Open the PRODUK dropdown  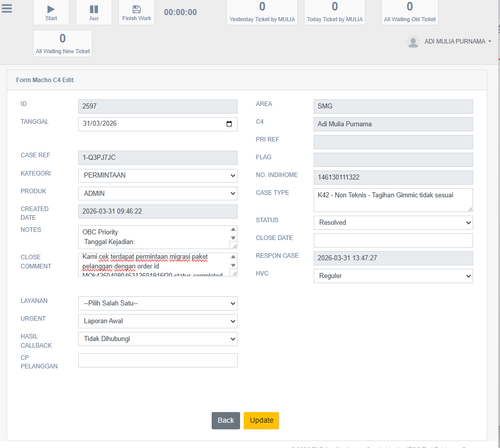[x=158, y=194]
